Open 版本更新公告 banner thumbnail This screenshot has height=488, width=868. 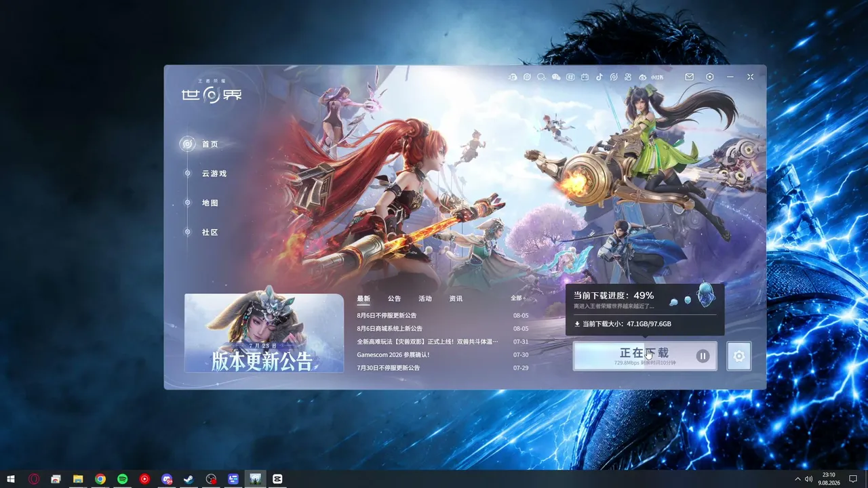(x=264, y=333)
